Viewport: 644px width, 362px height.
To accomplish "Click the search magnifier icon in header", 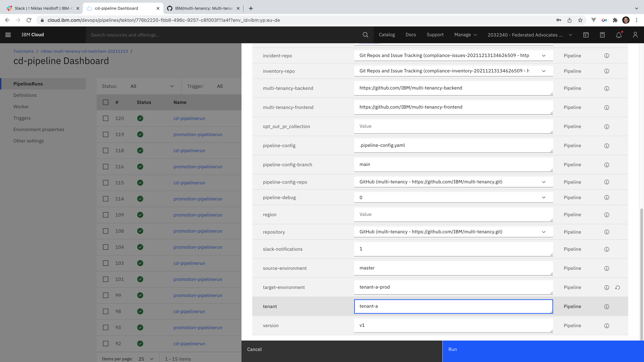I will [x=365, y=35].
